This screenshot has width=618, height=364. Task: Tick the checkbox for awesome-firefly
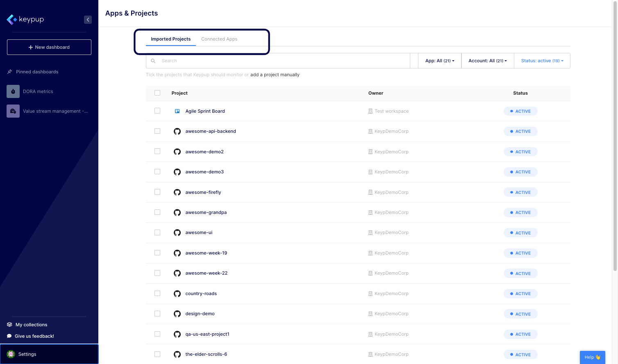click(157, 192)
